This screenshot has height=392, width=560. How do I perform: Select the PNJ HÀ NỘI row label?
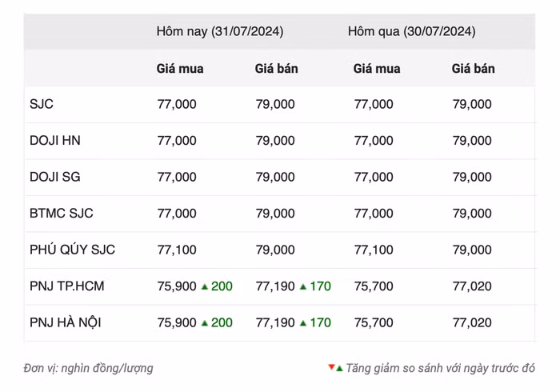pos(66,322)
